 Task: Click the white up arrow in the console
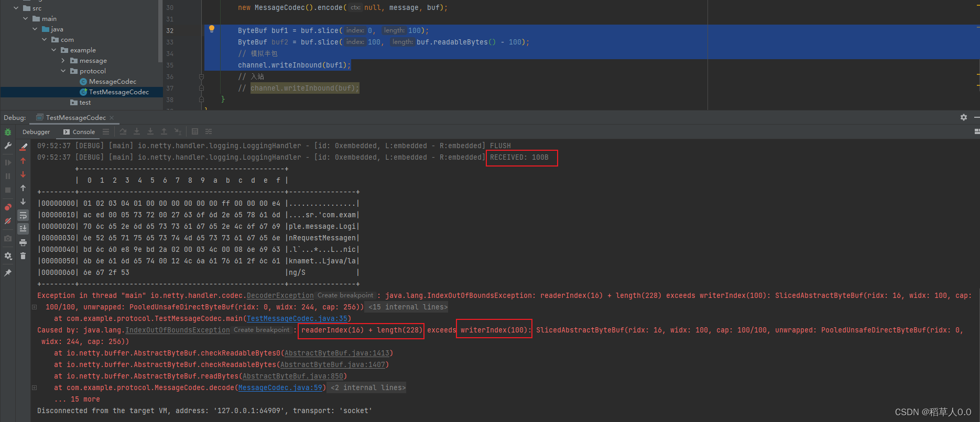click(23, 188)
